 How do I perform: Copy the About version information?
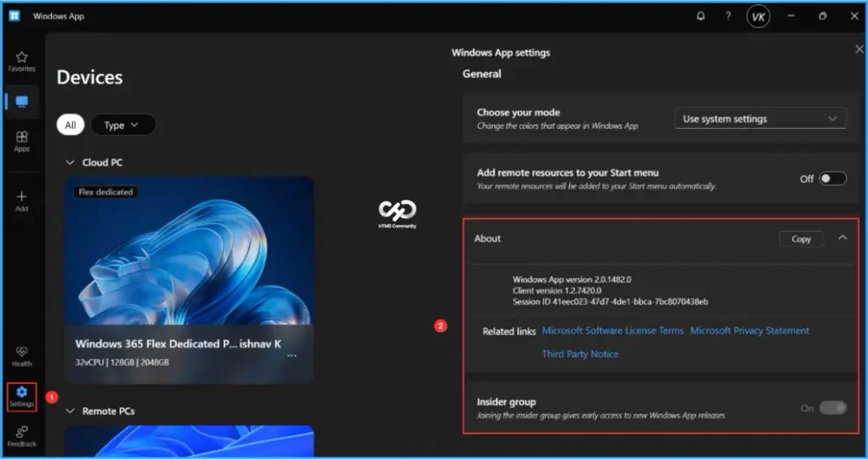pyautogui.click(x=800, y=239)
